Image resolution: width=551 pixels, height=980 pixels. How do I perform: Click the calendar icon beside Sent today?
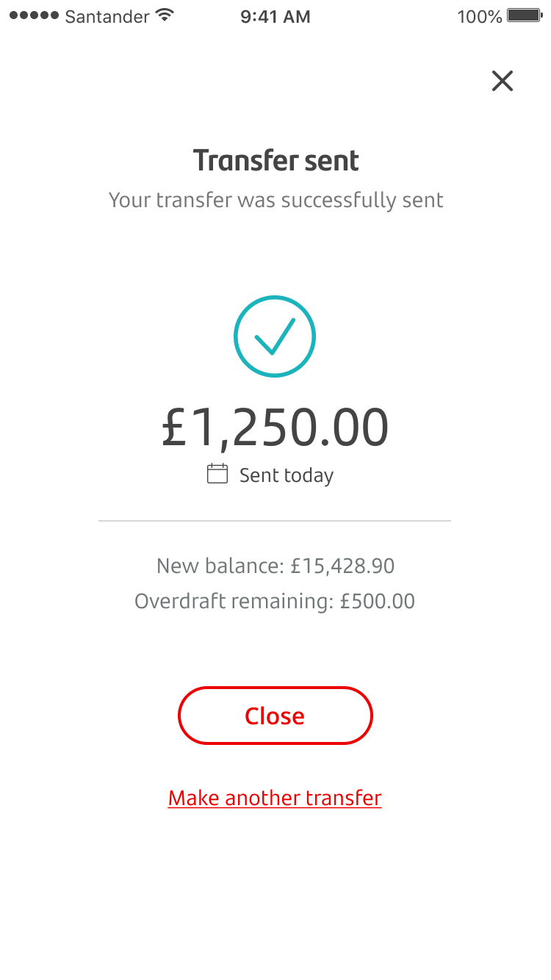pos(217,474)
